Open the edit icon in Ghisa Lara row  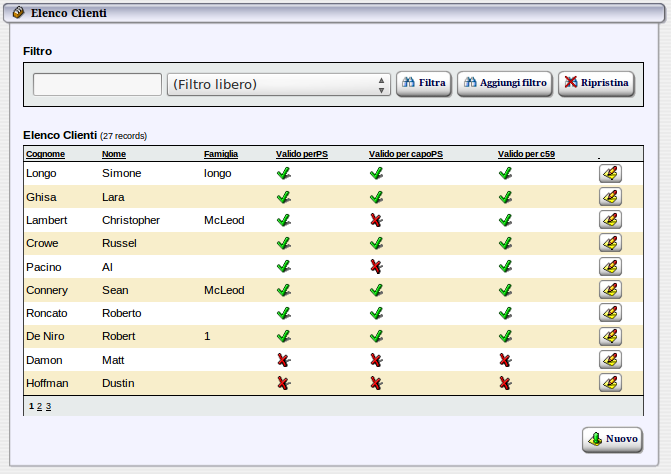tap(610, 197)
